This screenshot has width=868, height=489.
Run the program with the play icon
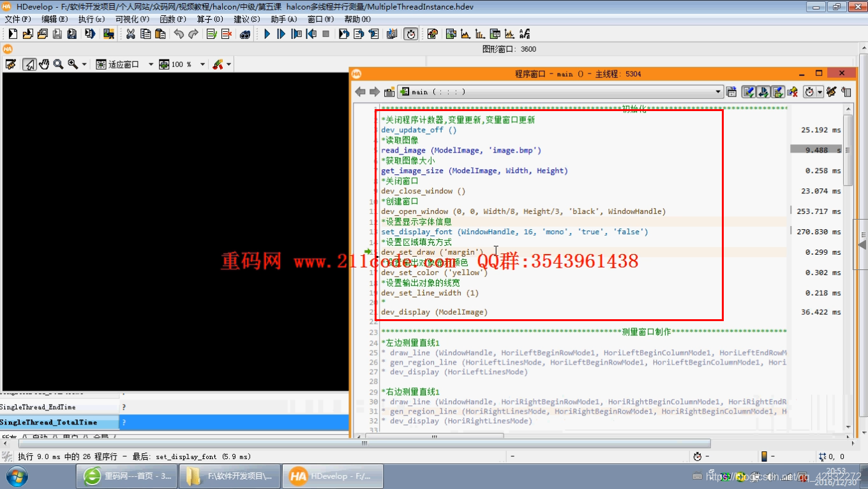267,33
